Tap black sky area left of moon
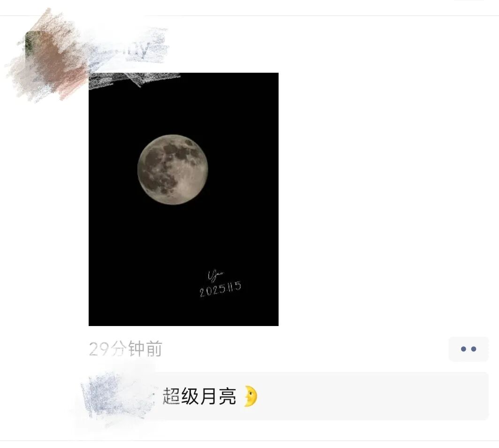 pos(112,169)
